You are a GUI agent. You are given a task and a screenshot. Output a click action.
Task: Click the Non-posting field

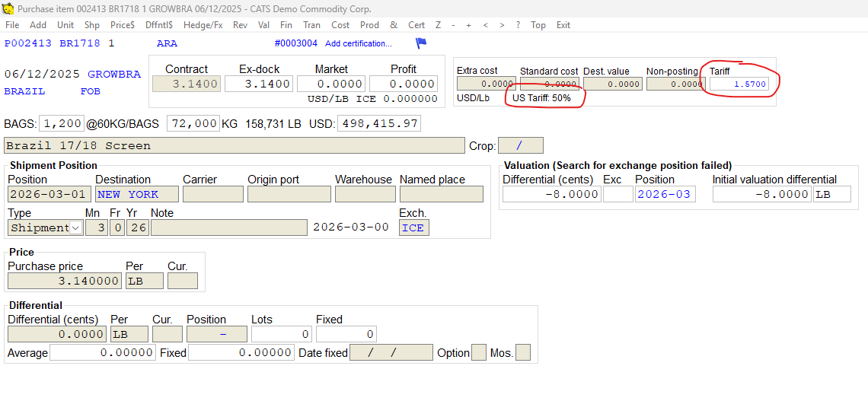pos(676,84)
